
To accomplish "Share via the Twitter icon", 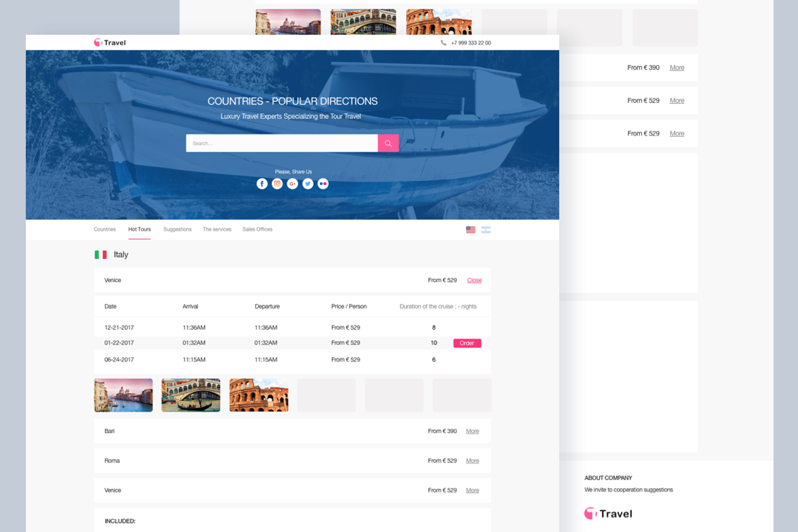I will point(308,184).
